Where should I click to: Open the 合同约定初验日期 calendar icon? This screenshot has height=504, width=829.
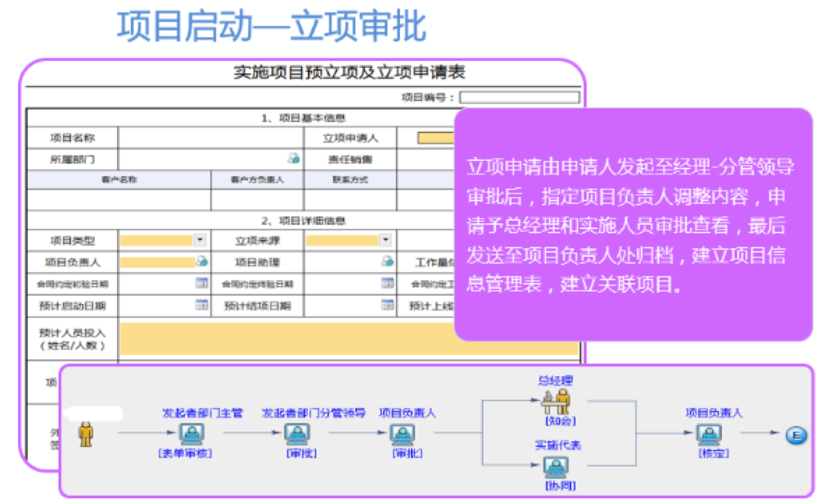click(x=203, y=283)
